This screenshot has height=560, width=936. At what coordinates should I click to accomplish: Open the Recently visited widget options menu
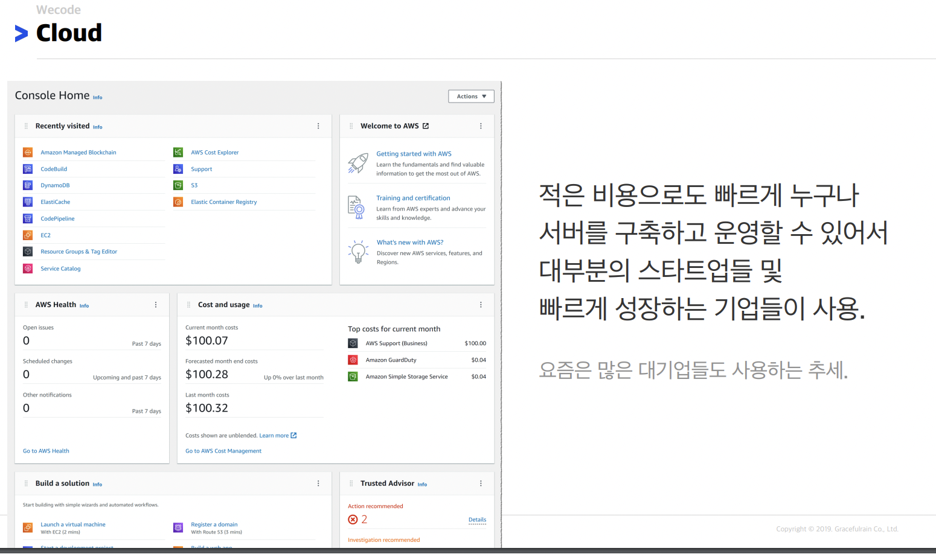click(318, 126)
